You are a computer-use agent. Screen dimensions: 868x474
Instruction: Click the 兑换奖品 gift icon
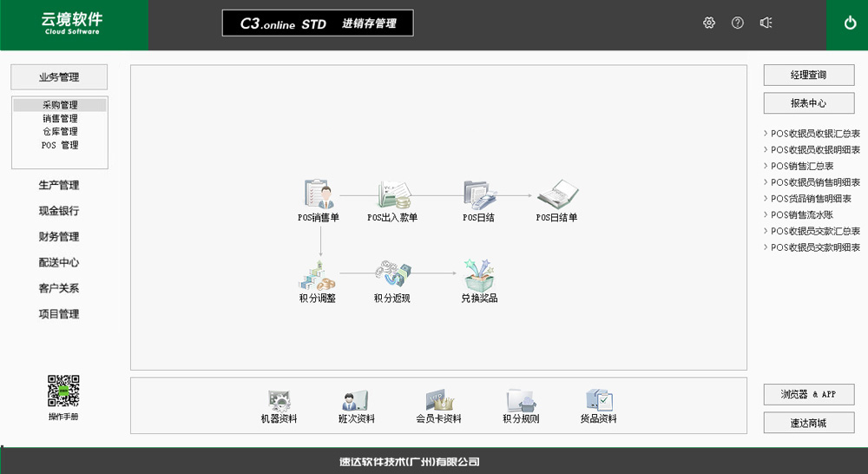pyautogui.click(x=479, y=276)
